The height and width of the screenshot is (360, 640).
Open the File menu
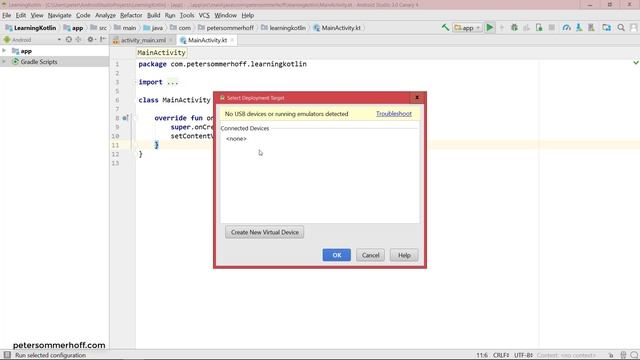pyautogui.click(x=7, y=15)
